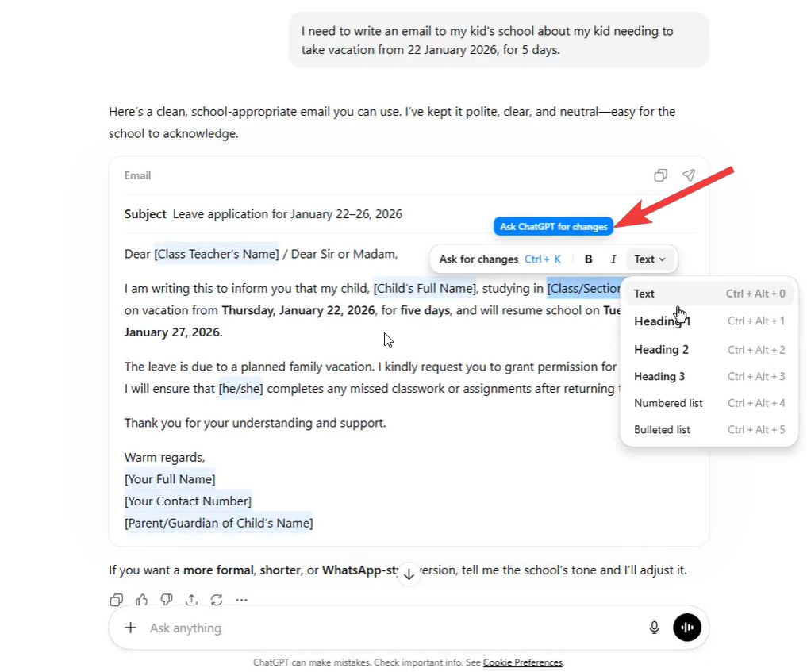
Task: Select Text style from the dropdown menu
Action: pyautogui.click(x=709, y=294)
